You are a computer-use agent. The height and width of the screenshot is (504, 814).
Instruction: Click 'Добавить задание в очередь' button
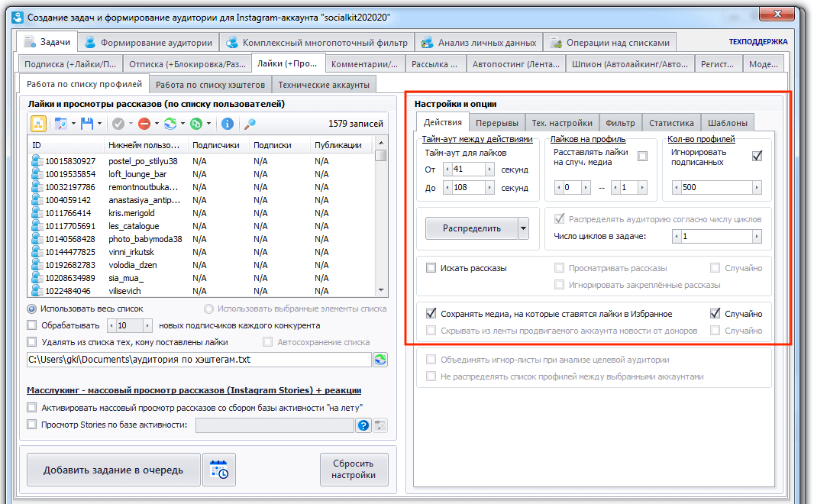click(113, 470)
